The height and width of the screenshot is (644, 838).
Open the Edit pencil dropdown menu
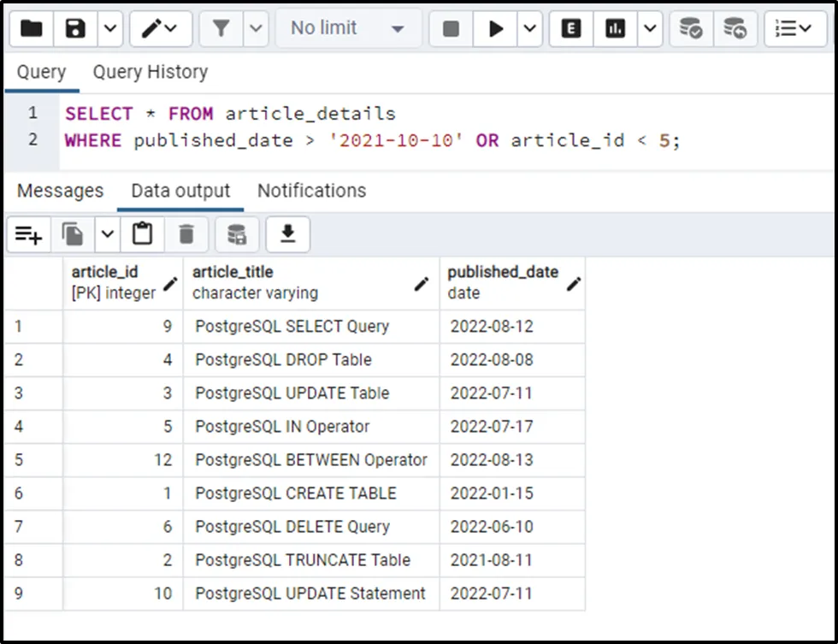[x=161, y=29]
